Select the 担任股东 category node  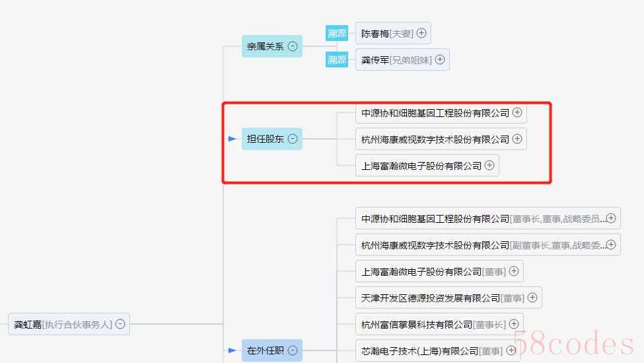click(272, 139)
